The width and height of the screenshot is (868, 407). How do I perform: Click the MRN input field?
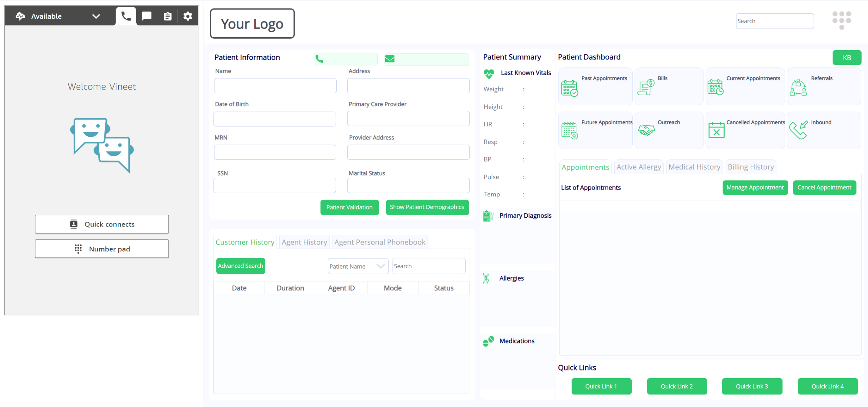coord(275,152)
